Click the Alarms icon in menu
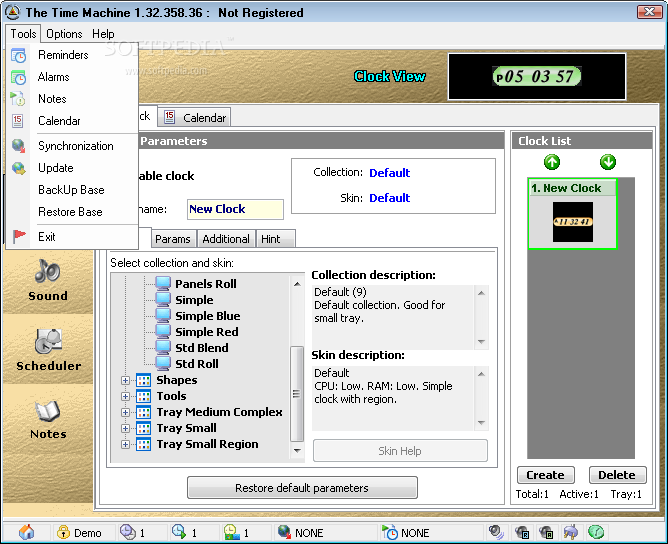The height and width of the screenshot is (544, 668). tap(18, 77)
